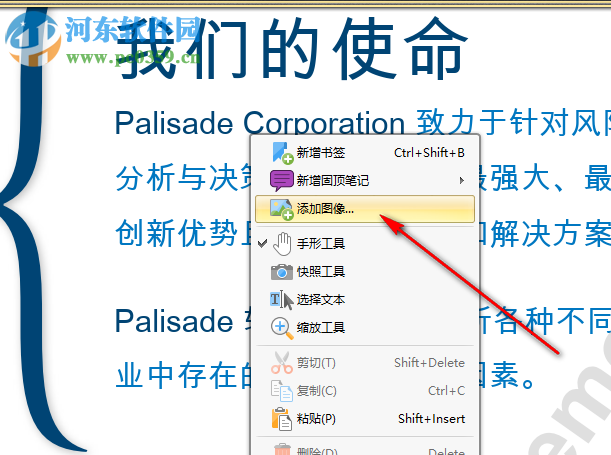The width and height of the screenshot is (611, 455).
Task: Choose 新增书签 from the context menu
Action: tap(365, 153)
